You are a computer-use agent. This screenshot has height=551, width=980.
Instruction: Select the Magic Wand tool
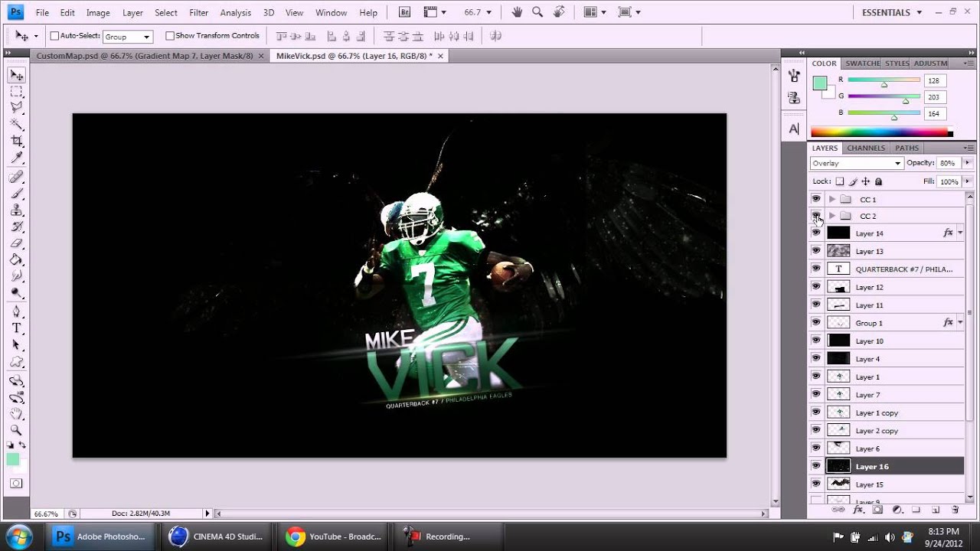tap(16, 124)
